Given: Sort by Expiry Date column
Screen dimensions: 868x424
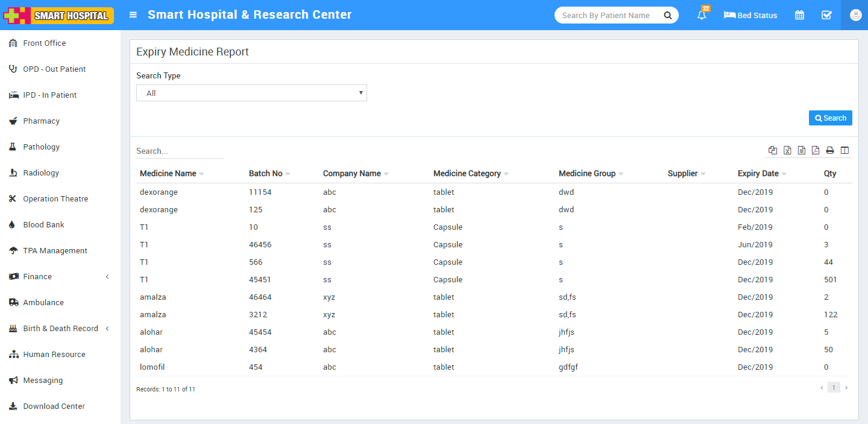Looking at the screenshot, I should click(x=761, y=174).
